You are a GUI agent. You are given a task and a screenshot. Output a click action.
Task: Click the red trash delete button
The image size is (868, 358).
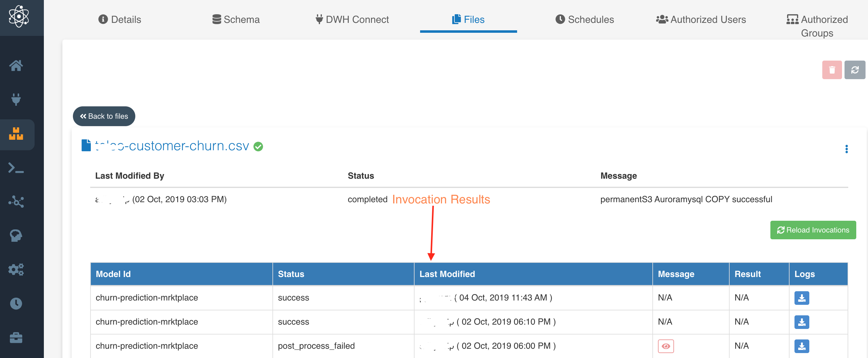click(x=831, y=70)
